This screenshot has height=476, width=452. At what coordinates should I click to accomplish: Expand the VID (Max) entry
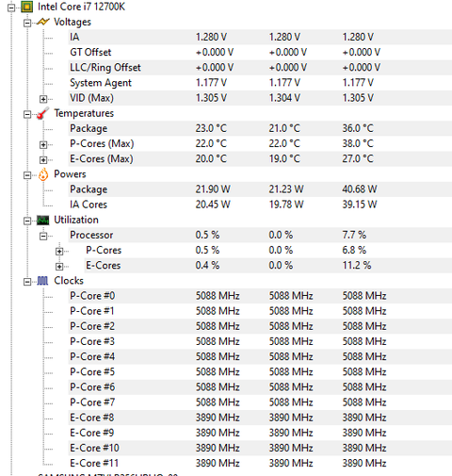click(43, 99)
